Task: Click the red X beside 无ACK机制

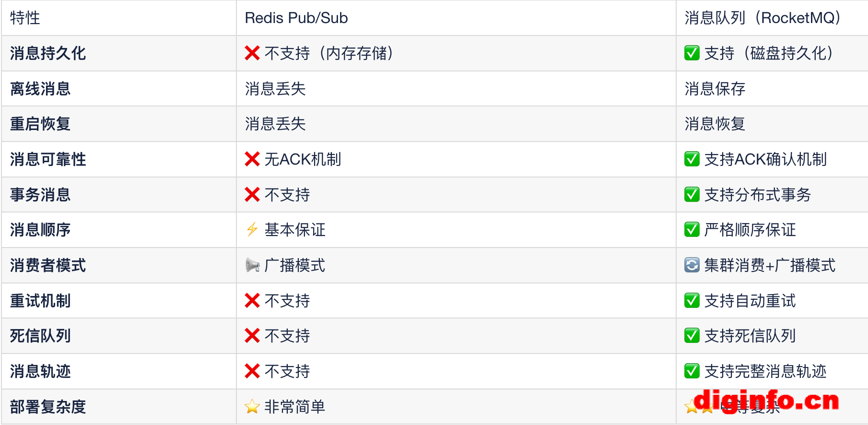Action: (252, 159)
